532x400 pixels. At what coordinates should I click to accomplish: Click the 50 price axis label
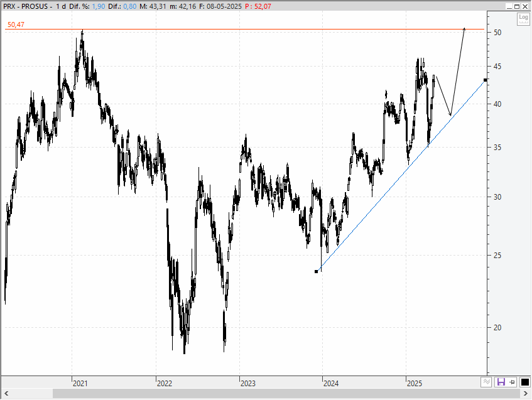(497, 33)
